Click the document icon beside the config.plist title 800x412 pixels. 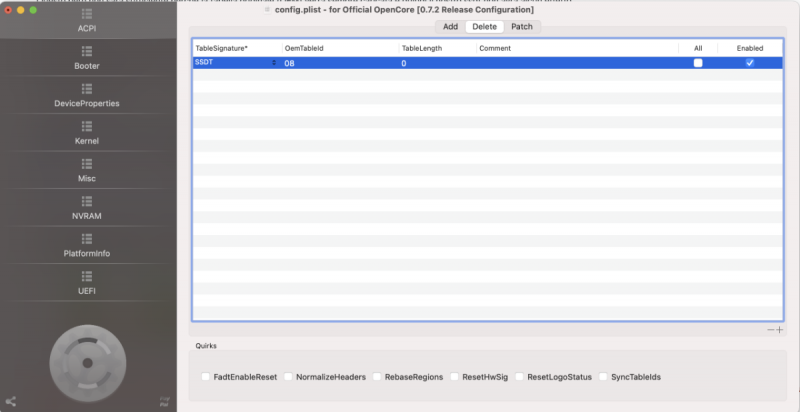[267, 10]
